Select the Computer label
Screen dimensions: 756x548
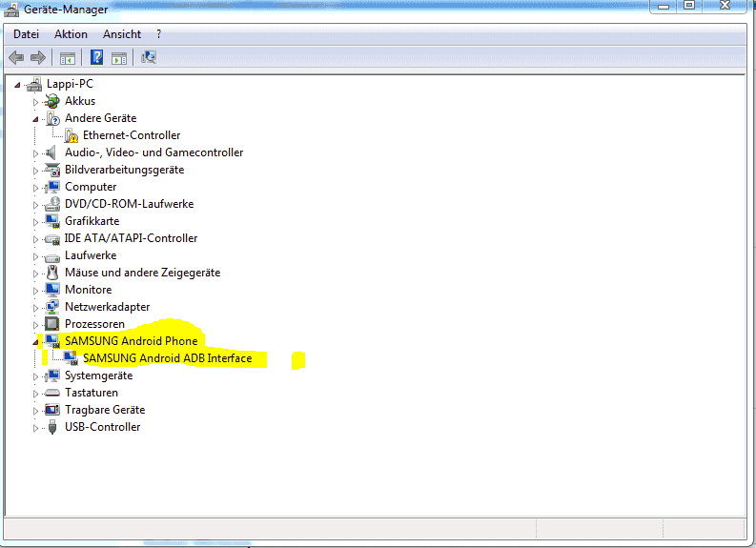[x=91, y=187]
